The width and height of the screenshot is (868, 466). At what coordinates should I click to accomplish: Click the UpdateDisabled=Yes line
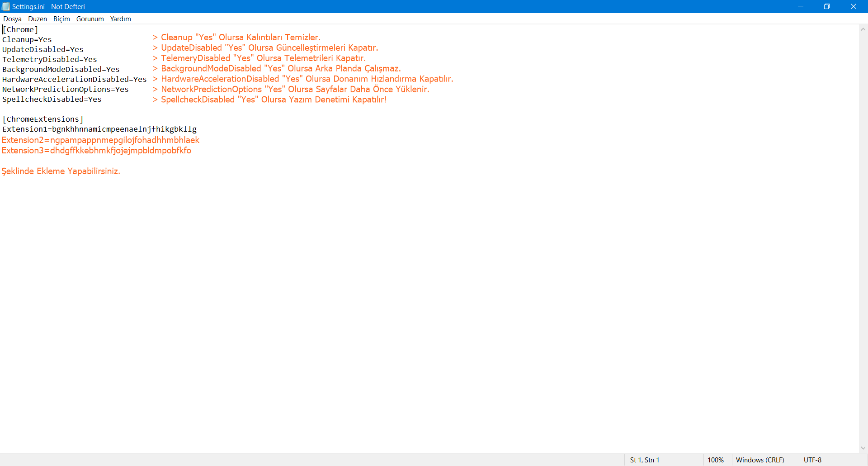pos(43,49)
